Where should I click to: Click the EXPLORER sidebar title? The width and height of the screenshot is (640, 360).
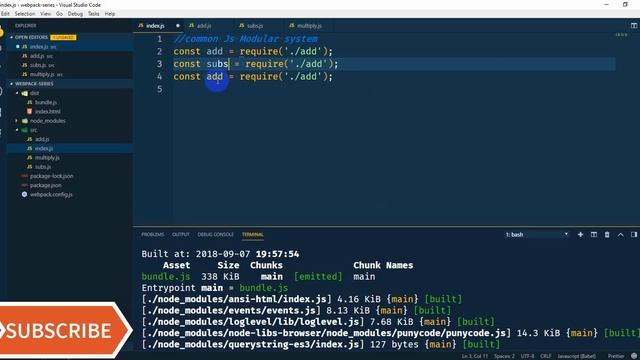pos(26,26)
